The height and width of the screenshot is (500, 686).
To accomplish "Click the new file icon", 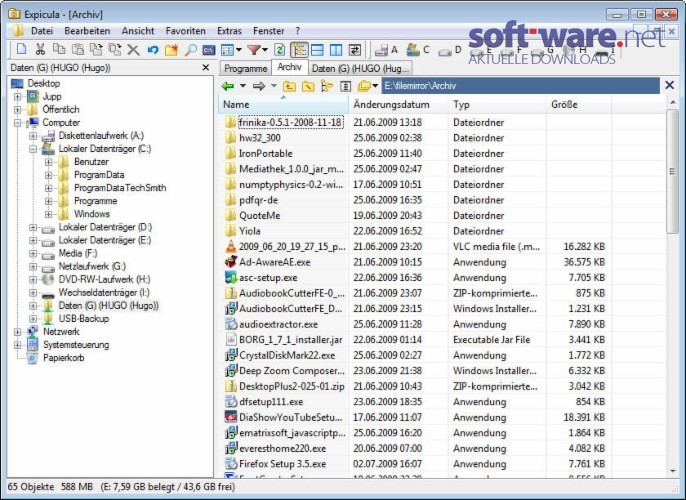I will (x=21, y=49).
